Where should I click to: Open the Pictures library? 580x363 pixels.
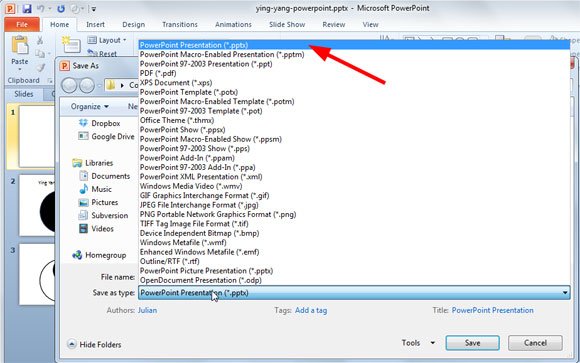(98, 202)
